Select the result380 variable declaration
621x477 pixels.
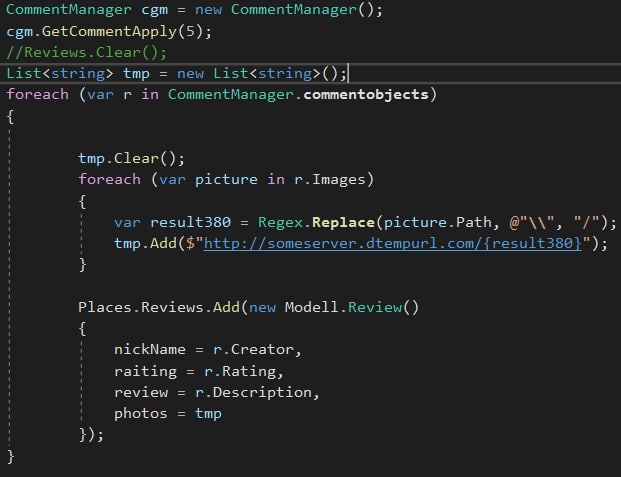click(x=190, y=222)
